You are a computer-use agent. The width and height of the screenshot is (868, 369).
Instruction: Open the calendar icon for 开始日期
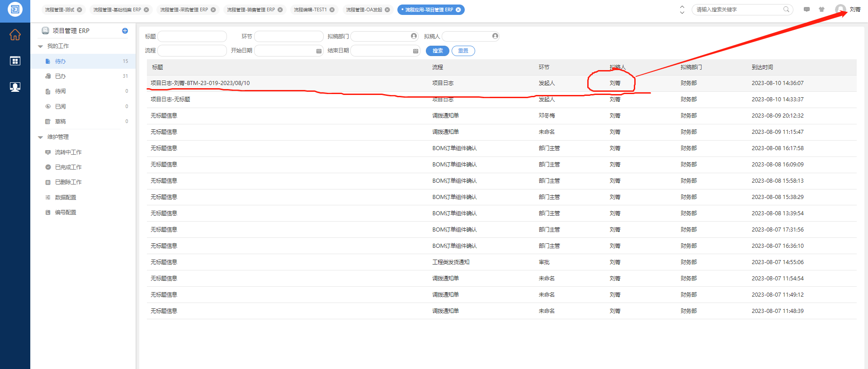click(x=319, y=51)
